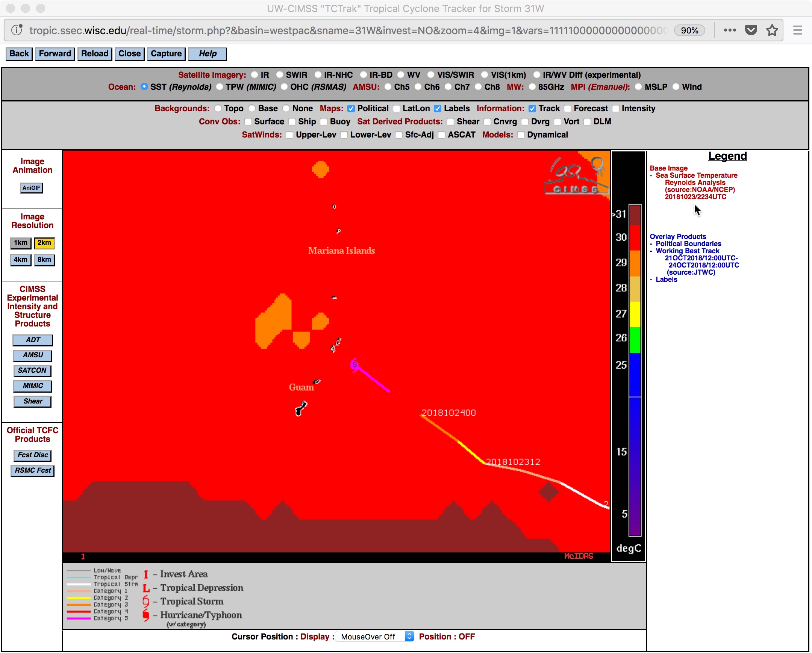Select VIS/SWIR satellite imagery
The image size is (812, 653).
(x=431, y=75)
